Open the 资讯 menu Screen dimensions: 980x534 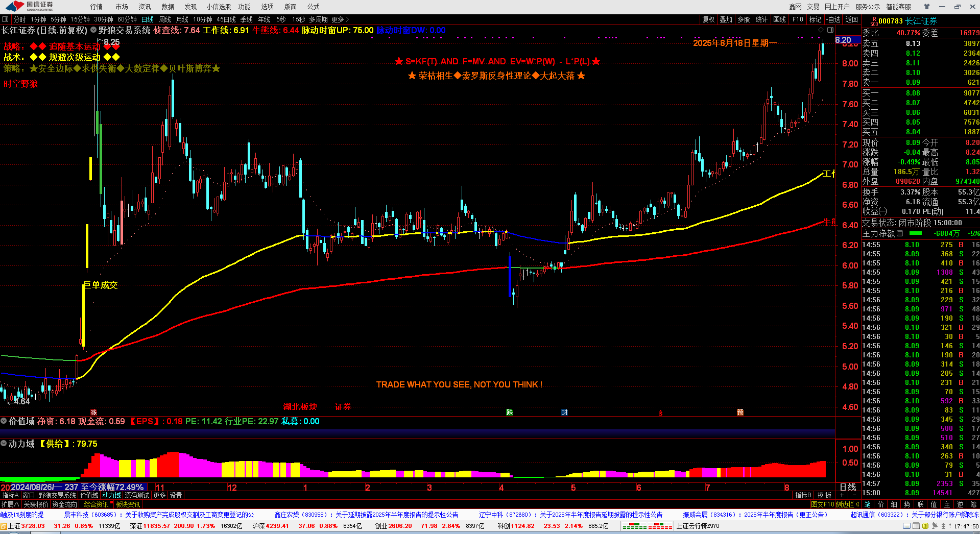point(145,7)
